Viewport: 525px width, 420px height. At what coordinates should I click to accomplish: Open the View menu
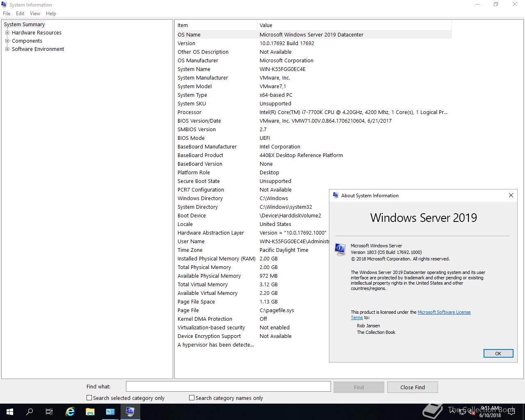click(x=35, y=13)
